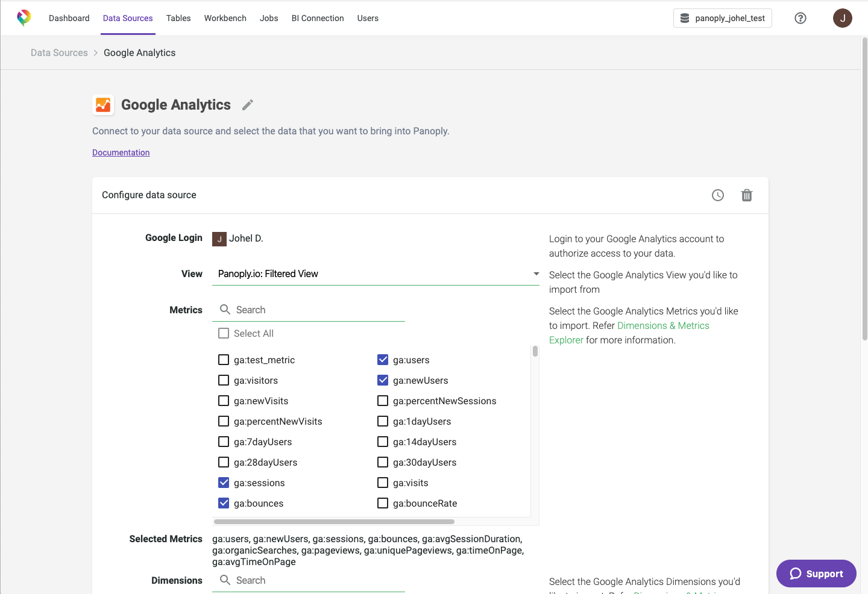Click the Support chat bubble button
The image size is (868, 594).
click(x=816, y=574)
